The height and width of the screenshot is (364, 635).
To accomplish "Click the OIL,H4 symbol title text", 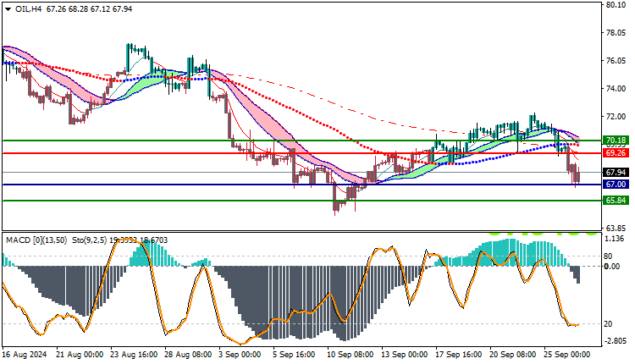I will pyautogui.click(x=28, y=9).
